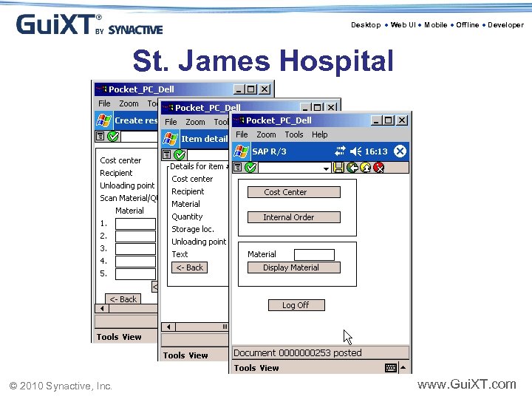Click scroll-left arrow in rear Create window
The width and height of the screenshot is (532, 399).
(x=102, y=308)
